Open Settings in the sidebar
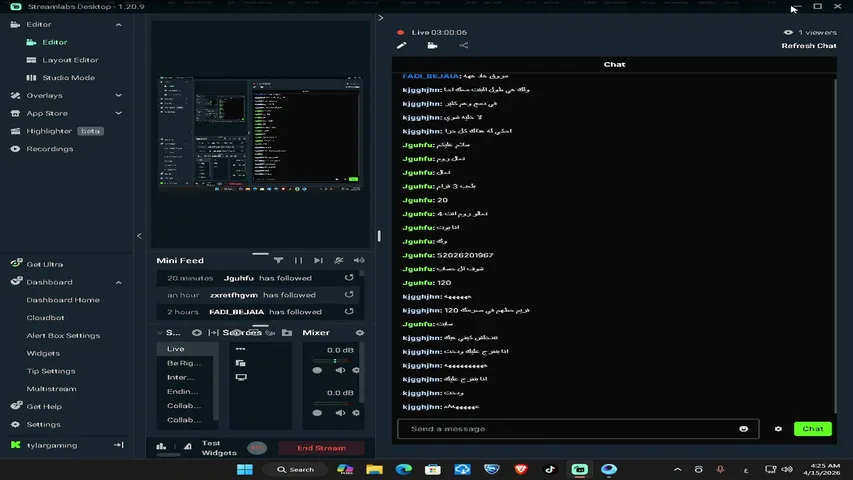853x480 pixels. click(x=44, y=424)
